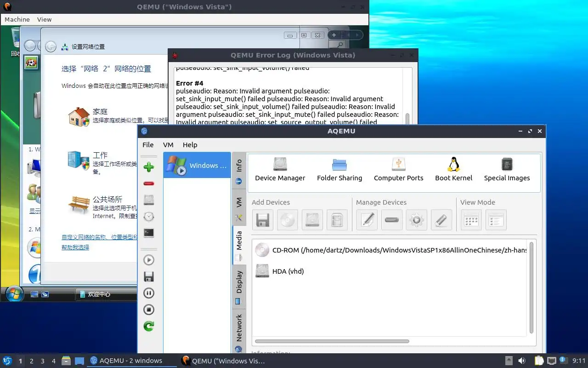Click the back arrow in network location dialog

click(x=51, y=46)
